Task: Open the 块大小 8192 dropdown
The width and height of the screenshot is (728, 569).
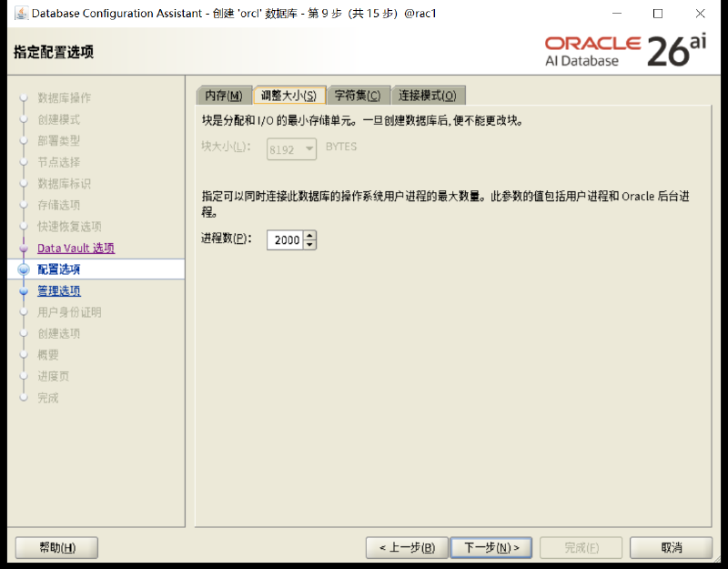Action: pos(291,149)
